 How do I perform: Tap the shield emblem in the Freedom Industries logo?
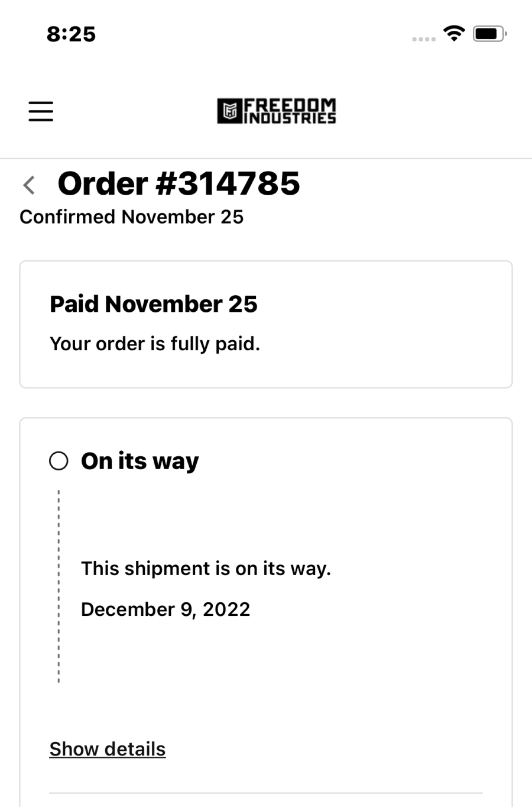tap(230, 111)
